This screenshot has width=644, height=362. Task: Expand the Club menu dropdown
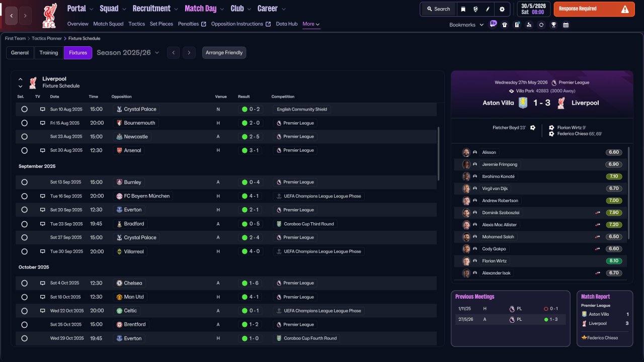[249, 9]
